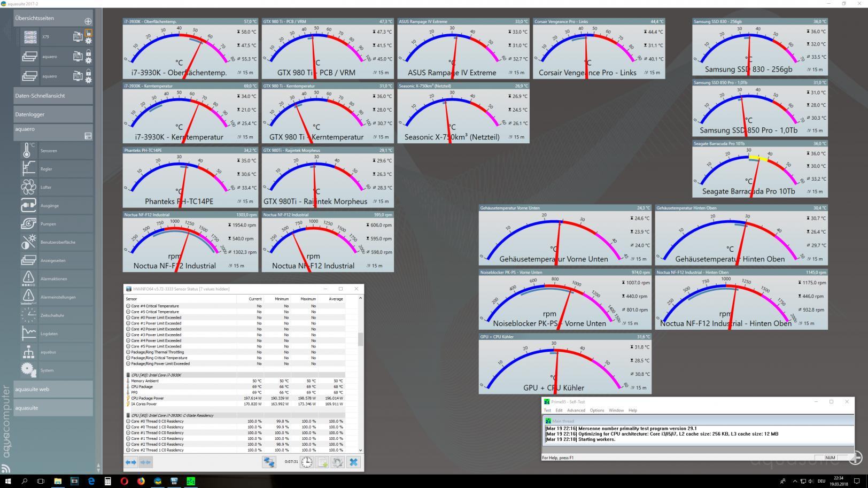Open File Explorer from taskbar

point(58,481)
